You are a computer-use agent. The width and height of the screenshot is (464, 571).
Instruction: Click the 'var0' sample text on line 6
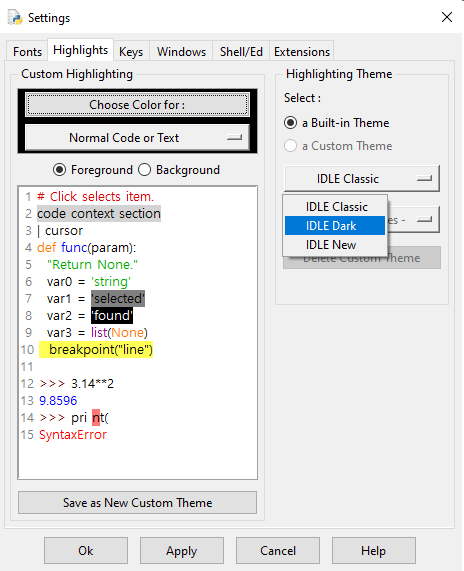pos(60,281)
